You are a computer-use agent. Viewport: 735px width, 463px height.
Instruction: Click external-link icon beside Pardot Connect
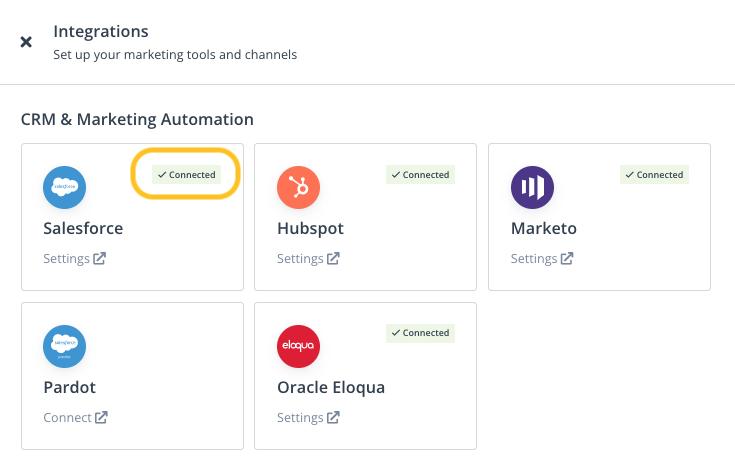(101, 418)
